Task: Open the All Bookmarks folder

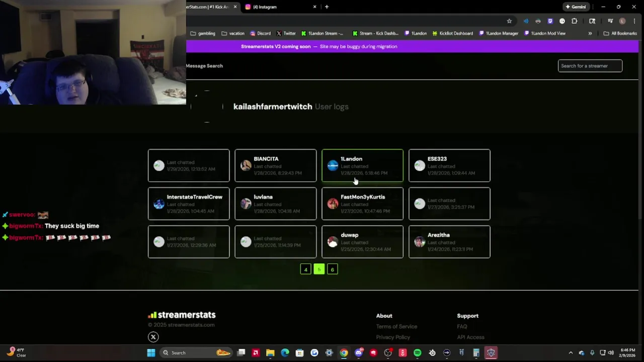Action: pyautogui.click(x=620, y=33)
